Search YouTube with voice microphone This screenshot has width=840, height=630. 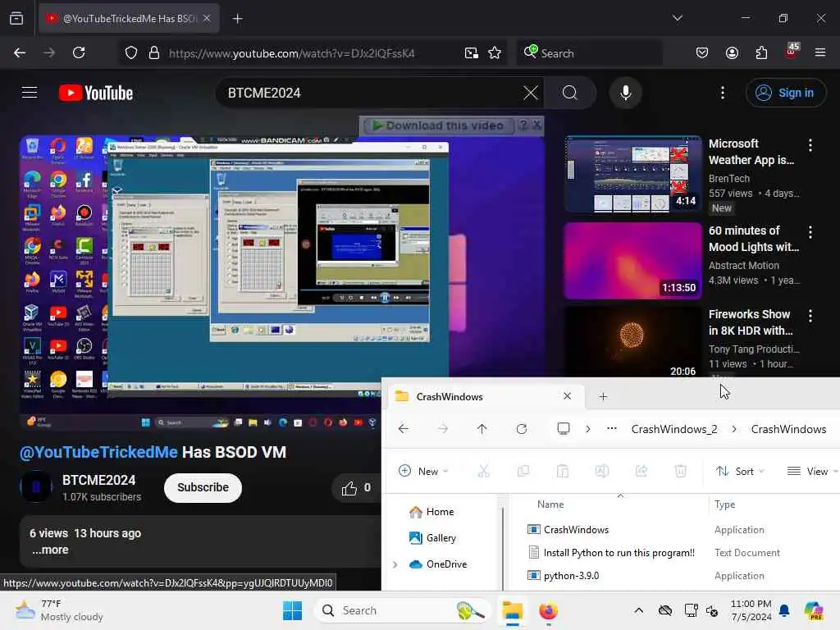pos(625,93)
